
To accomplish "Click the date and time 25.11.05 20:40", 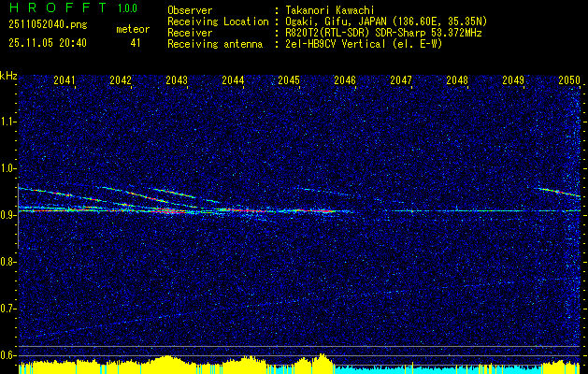I will point(47,42).
